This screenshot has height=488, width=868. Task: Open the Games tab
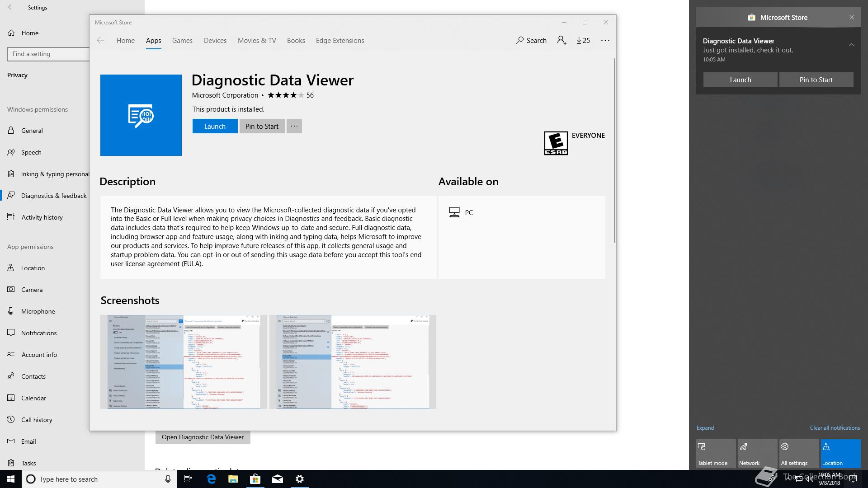pos(182,40)
